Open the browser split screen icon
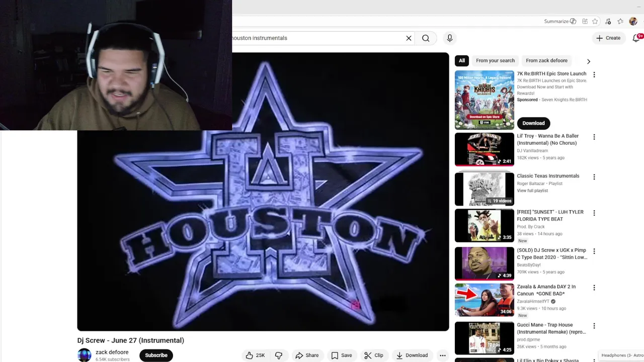The height and width of the screenshot is (362, 644). 585,22
